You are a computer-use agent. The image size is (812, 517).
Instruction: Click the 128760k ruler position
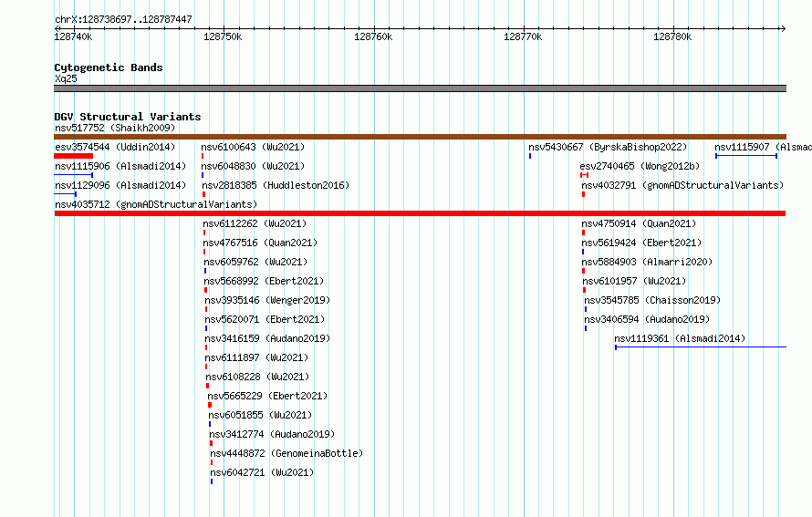[x=373, y=36]
